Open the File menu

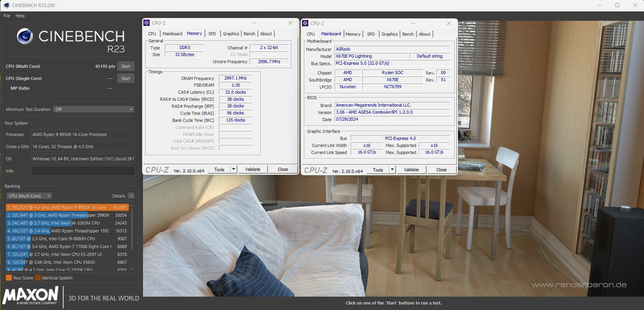coord(7,16)
